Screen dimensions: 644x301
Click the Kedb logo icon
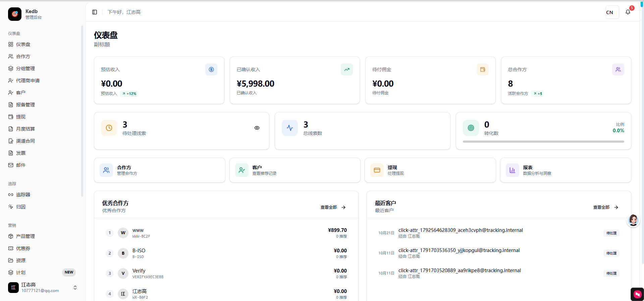pyautogui.click(x=15, y=14)
